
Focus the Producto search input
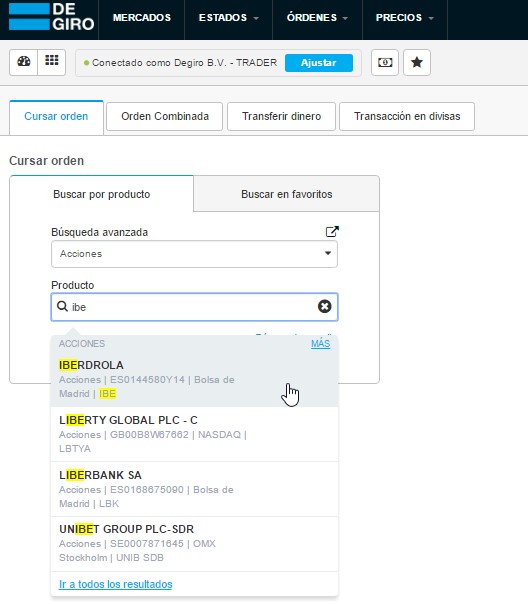point(194,307)
